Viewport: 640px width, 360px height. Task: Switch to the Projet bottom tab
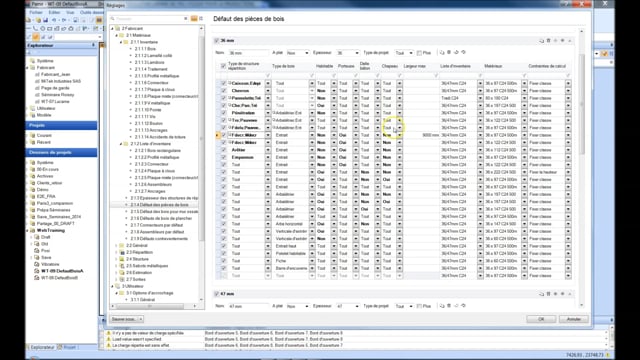point(67,347)
